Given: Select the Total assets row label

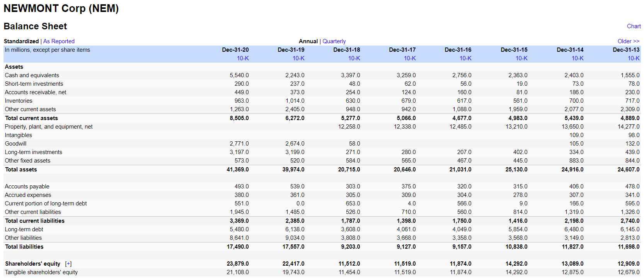Looking at the screenshot, I should point(21,170).
